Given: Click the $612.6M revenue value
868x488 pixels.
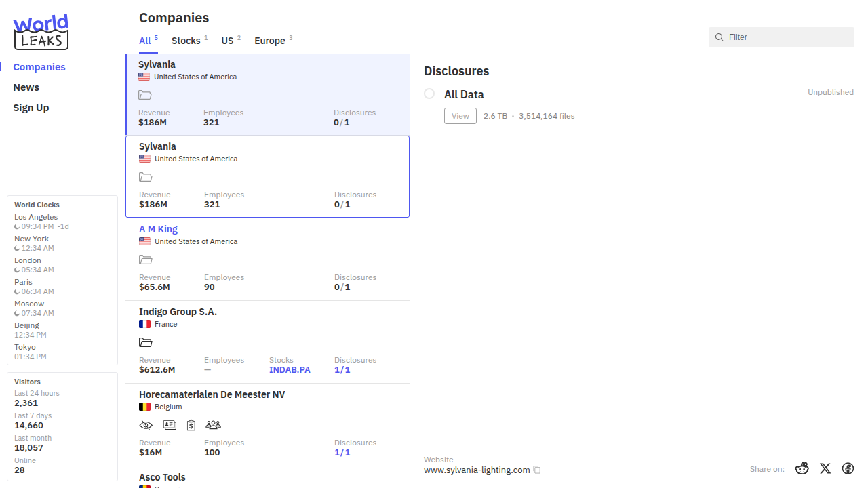Looking at the screenshot, I should coord(157,370).
